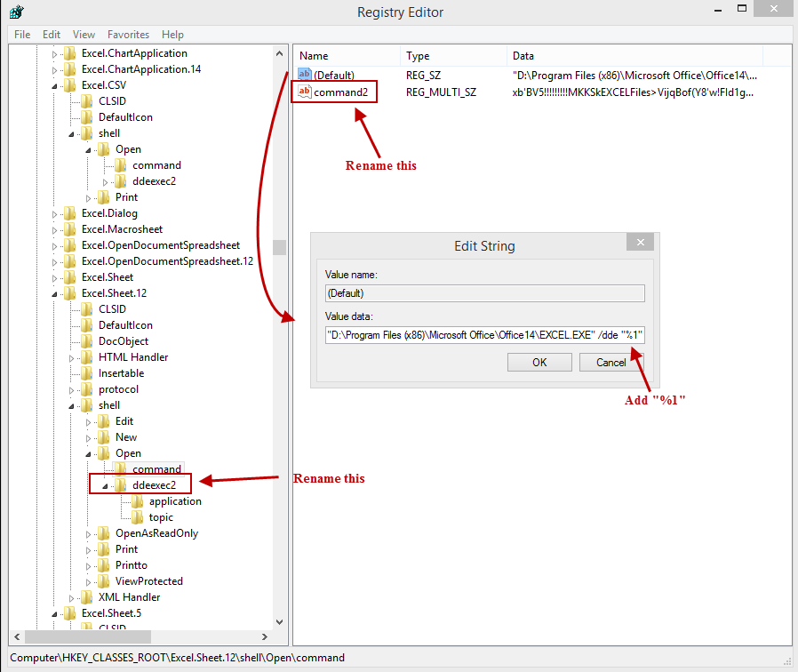Click the (Default) string value icon

(304, 75)
